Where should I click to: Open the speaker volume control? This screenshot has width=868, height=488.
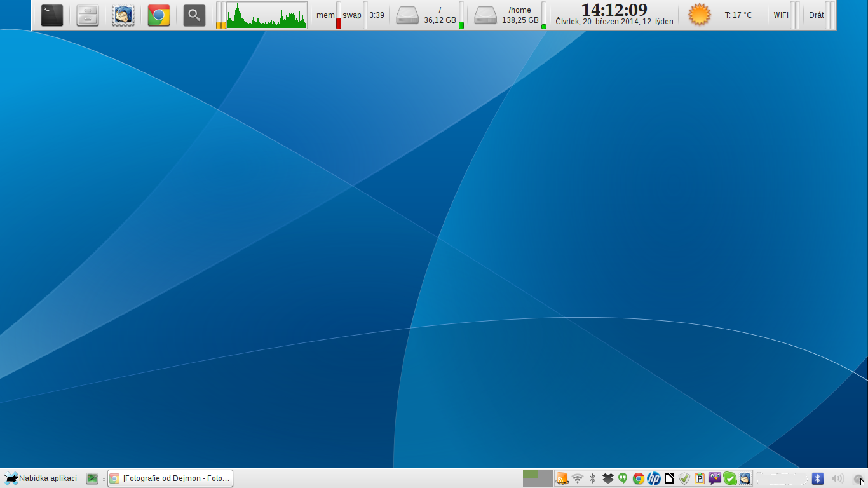click(837, 478)
